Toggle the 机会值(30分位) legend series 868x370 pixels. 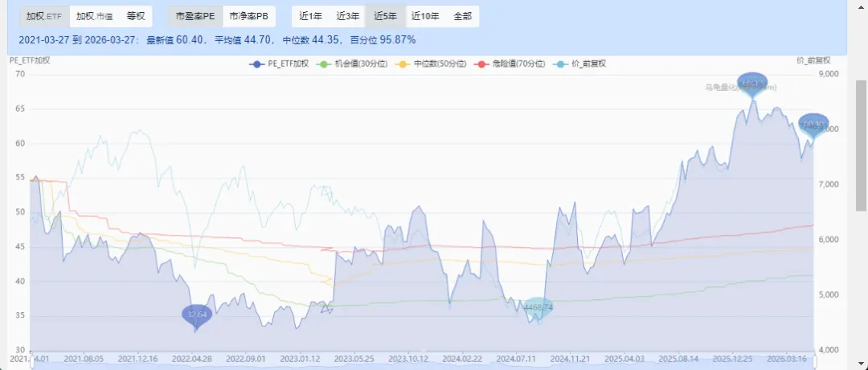point(351,64)
